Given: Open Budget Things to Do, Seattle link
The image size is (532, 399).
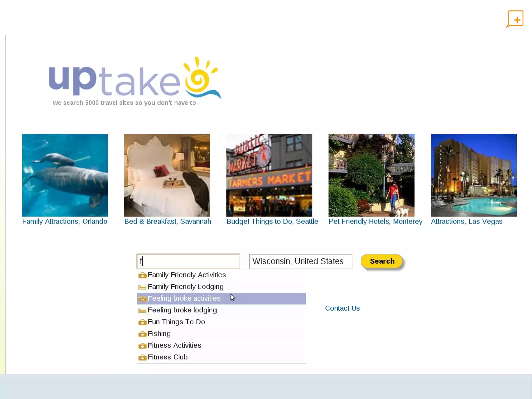Looking at the screenshot, I should 272,221.
